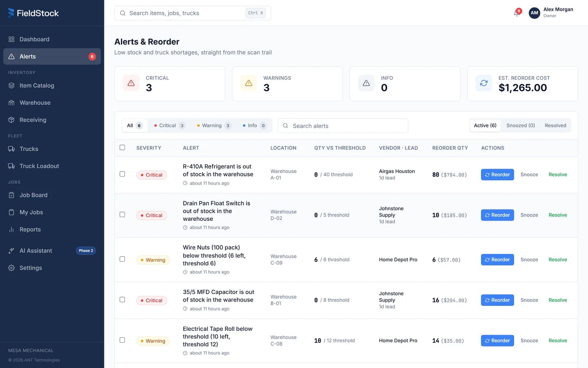
Task: Show Resolved alerts tab
Action: pyautogui.click(x=555, y=125)
